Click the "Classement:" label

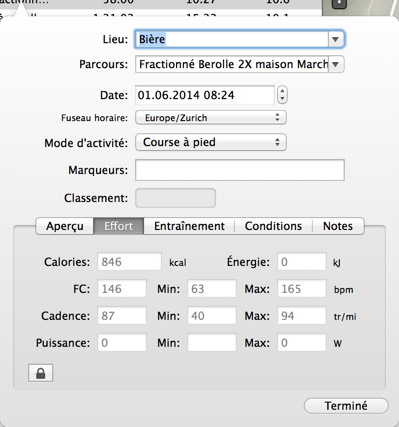(x=96, y=198)
